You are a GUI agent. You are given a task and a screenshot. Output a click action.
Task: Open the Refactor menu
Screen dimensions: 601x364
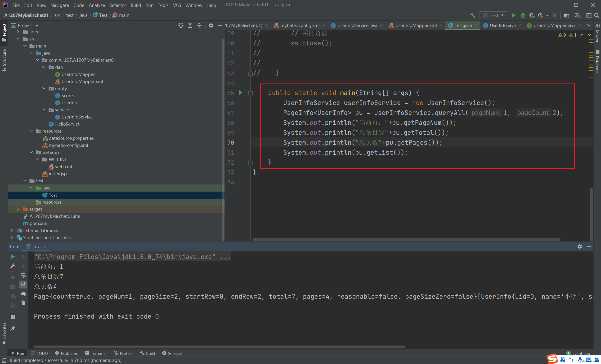tap(117, 5)
